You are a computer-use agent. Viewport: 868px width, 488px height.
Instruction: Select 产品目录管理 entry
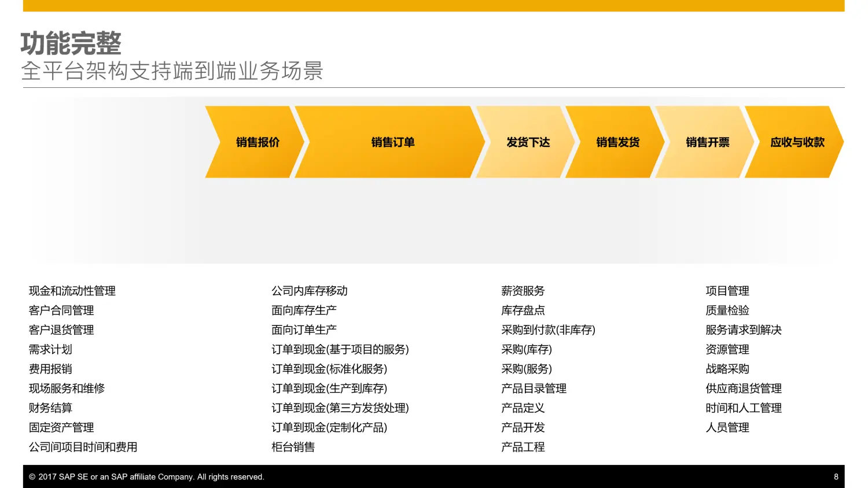click(534, 389)
